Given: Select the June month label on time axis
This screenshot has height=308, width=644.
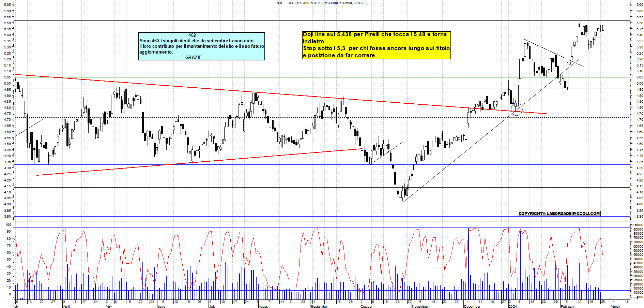Looking at the screenshot, I should point(161,306).
